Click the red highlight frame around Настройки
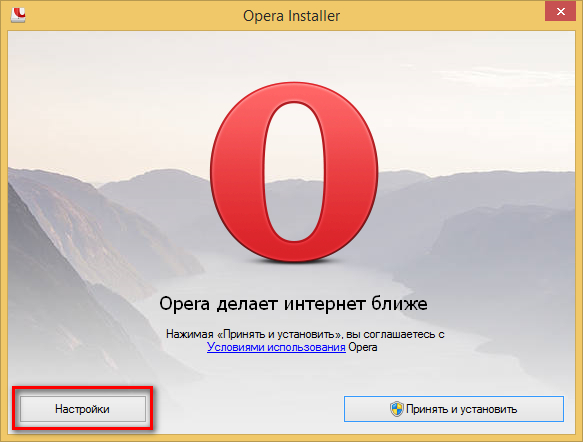The width and height of the screenshot is (583, 442). [x=83, y=388]
